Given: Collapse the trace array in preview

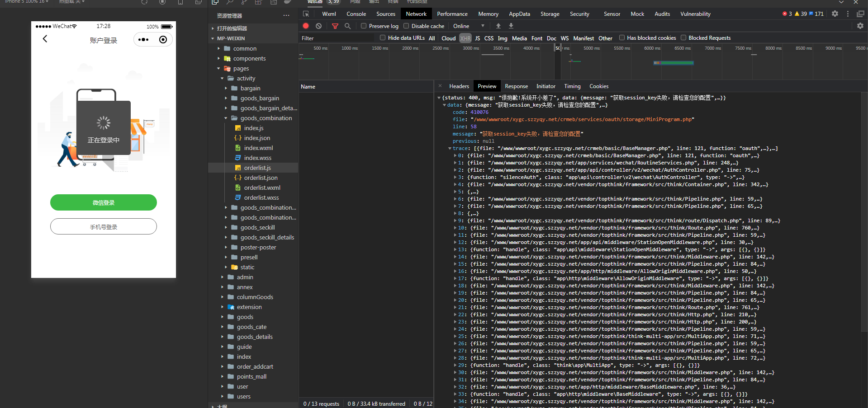Looking at the screenshot, I should point(450,148).
